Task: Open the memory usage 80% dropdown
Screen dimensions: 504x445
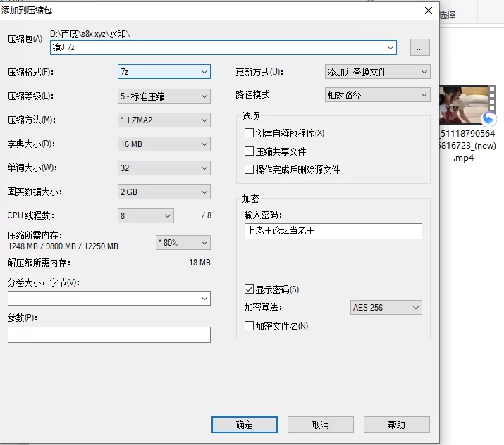Action: coord(183,242)
